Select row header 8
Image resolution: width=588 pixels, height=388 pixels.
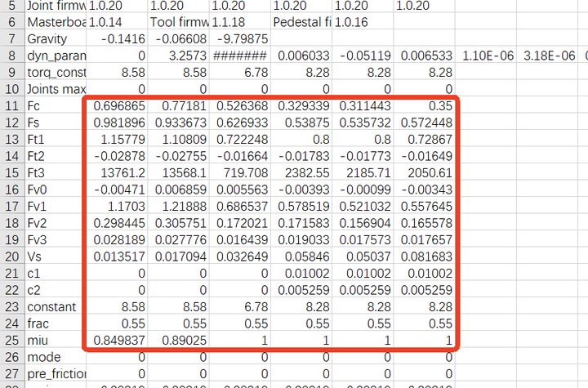pos(11,56)
